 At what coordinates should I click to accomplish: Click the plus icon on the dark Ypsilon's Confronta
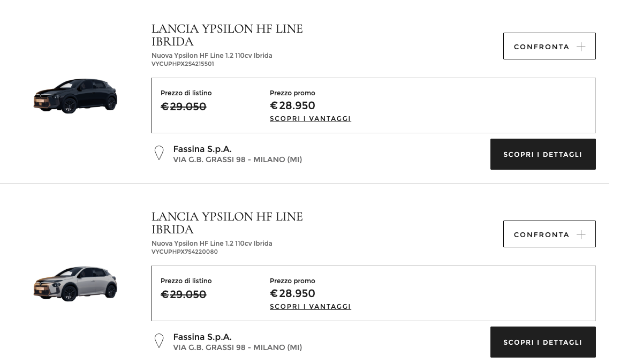point(581,47)
